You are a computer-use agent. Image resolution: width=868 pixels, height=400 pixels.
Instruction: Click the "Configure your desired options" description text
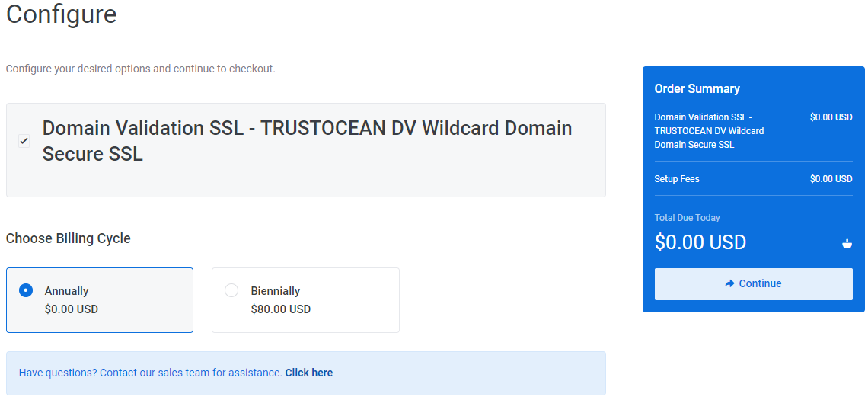click(141, 69)
